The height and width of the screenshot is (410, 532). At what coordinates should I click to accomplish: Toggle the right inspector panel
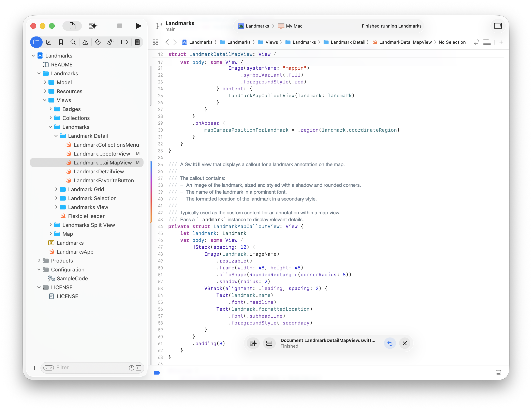[498, 26]
